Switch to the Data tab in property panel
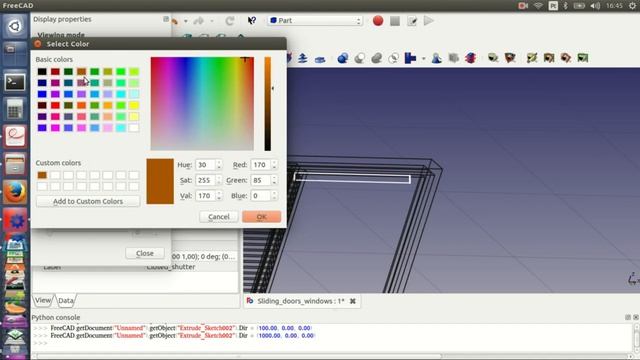This screenshot has width=640, height=360. click(65, 301)
